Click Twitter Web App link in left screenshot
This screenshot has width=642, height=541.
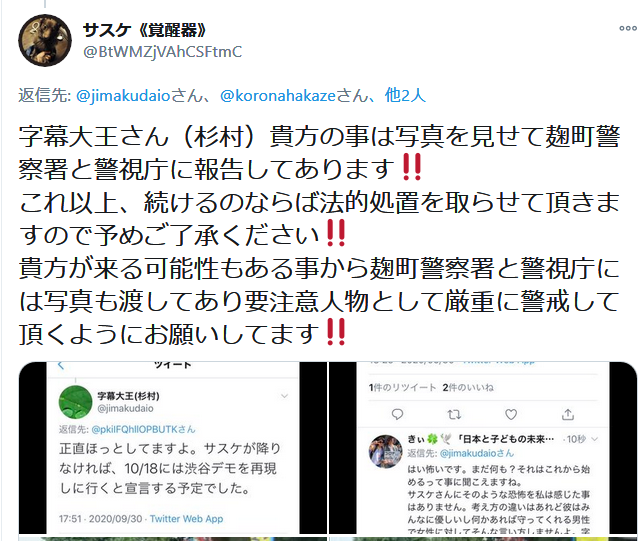pos(186,518)
